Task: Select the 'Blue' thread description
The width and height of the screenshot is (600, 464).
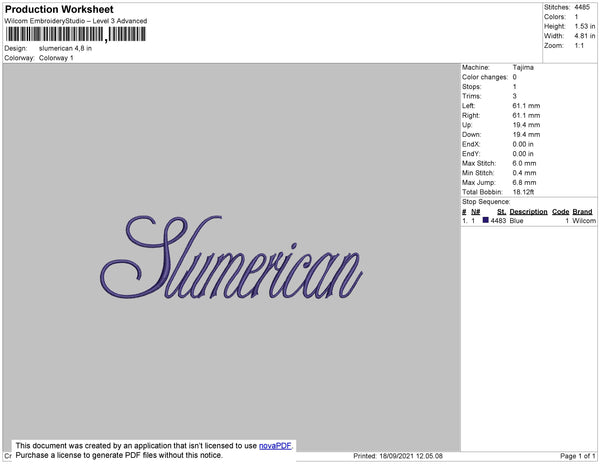Action: pos(516,221)
